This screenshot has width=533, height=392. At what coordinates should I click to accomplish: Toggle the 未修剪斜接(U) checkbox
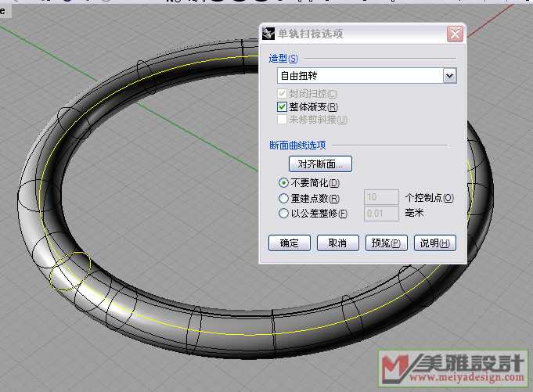point(282,119)
